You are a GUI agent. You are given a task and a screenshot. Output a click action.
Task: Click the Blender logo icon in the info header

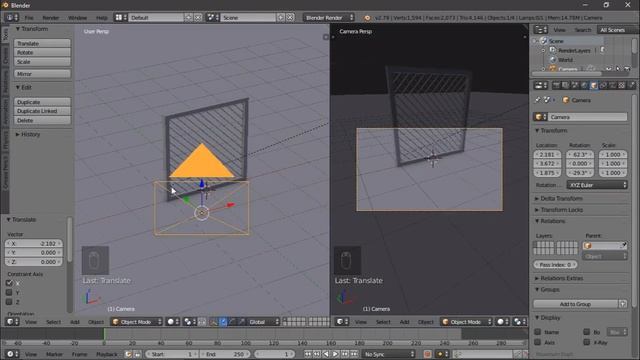[367, 18]
